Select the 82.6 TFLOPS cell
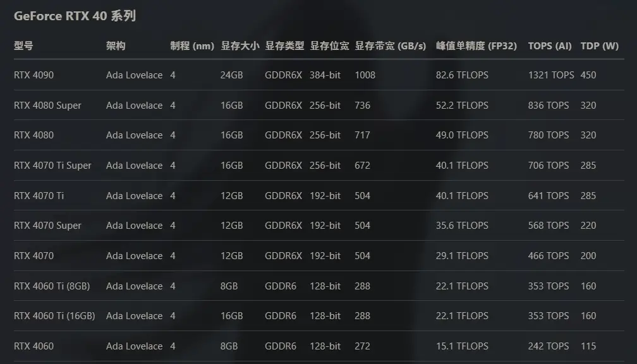The height and width of the screenshot is (364, 637). click(462, 75)
